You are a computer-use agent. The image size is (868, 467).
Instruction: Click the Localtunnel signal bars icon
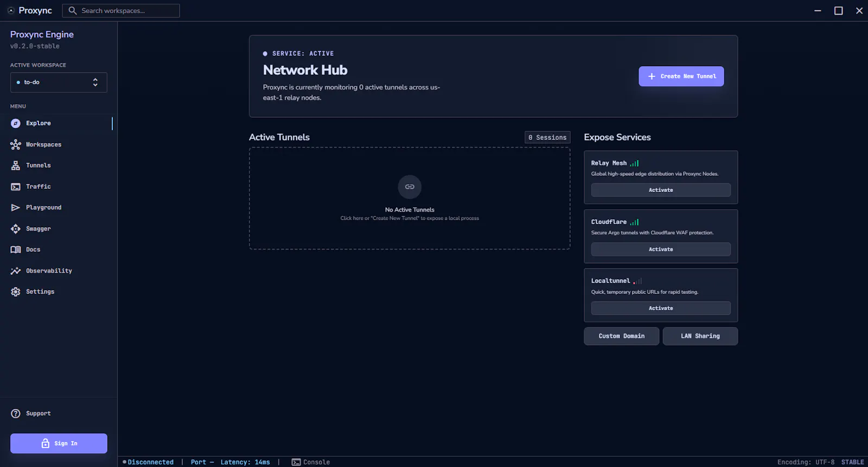click(x=637, y=281)
